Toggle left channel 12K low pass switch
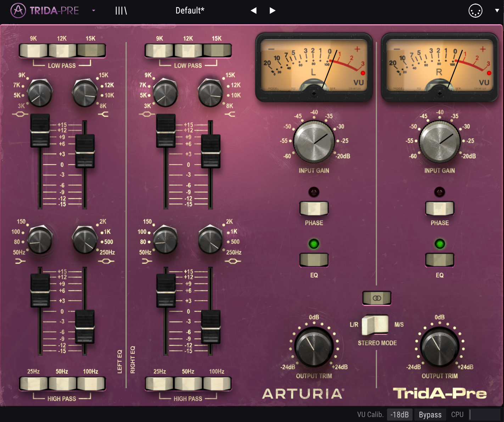504x422 pixels. (62, 50)
